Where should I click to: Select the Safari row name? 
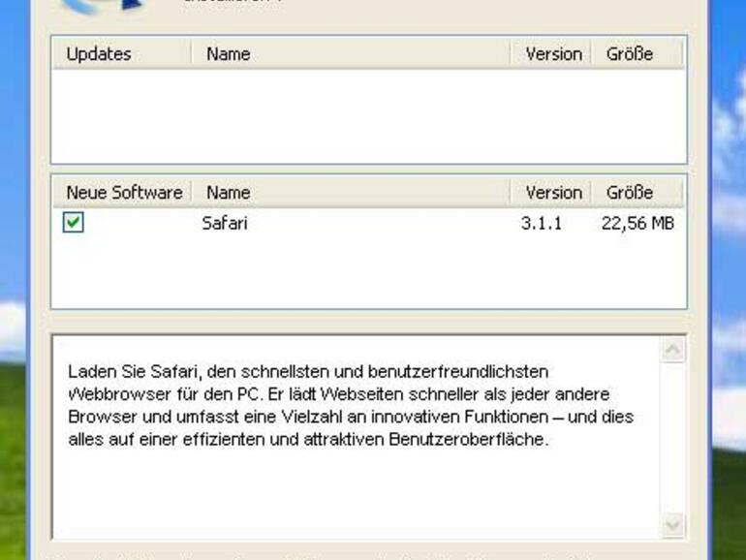pos(225,223)
